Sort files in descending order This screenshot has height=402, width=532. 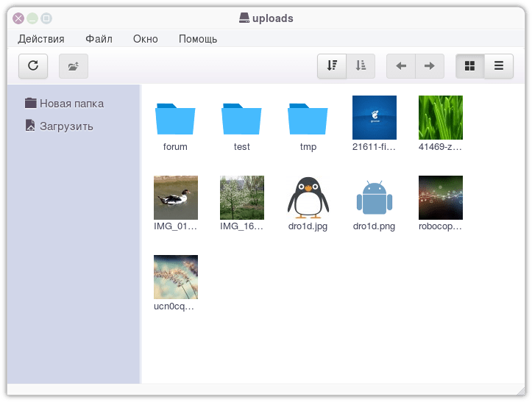click(332, 65)
